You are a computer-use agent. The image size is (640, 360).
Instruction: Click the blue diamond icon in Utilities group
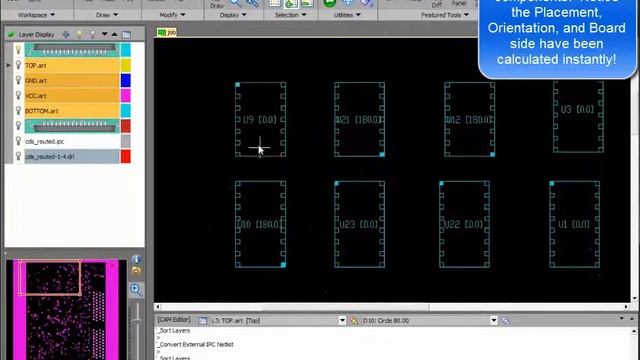[348, 3]
